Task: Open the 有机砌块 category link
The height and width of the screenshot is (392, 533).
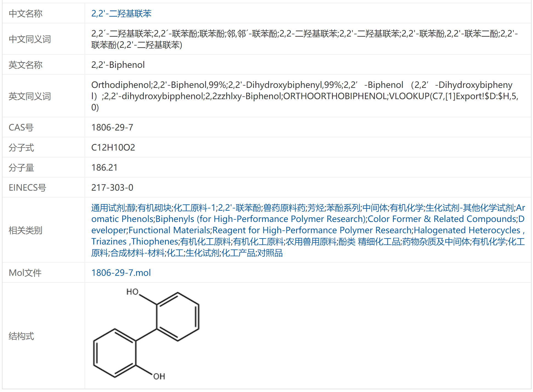Action: (154, 208)
